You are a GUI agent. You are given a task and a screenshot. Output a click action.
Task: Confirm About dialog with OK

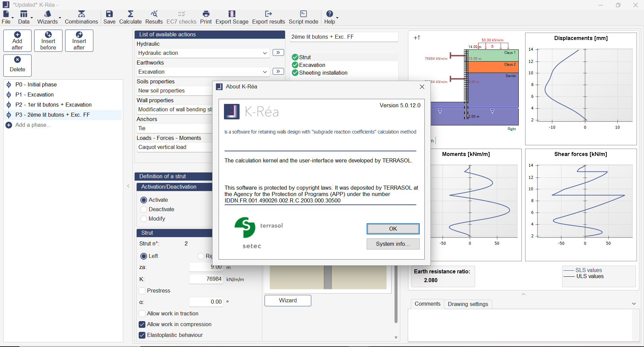click(x=393, y=229)
